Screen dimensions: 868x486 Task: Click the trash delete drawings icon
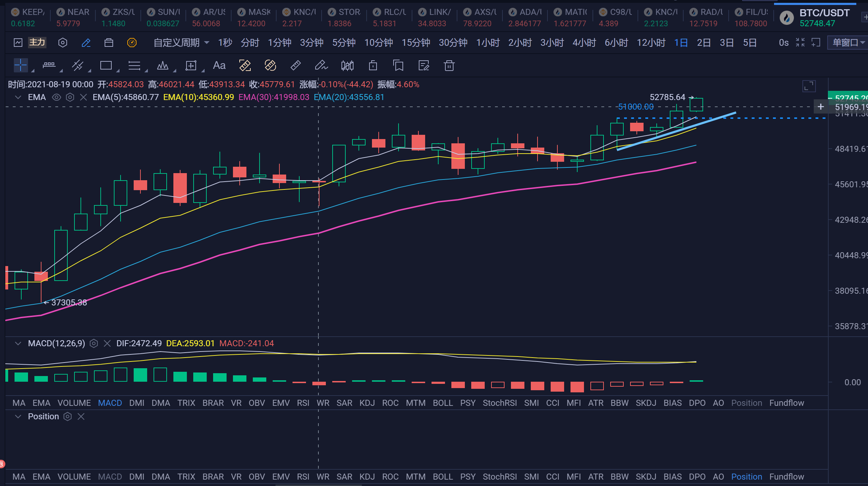(449, 65)
